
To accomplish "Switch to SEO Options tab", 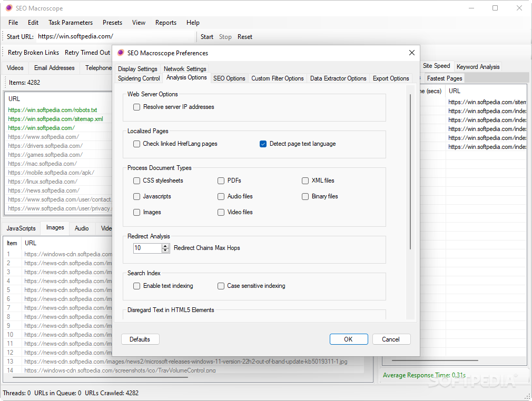I will click(229, 78).
